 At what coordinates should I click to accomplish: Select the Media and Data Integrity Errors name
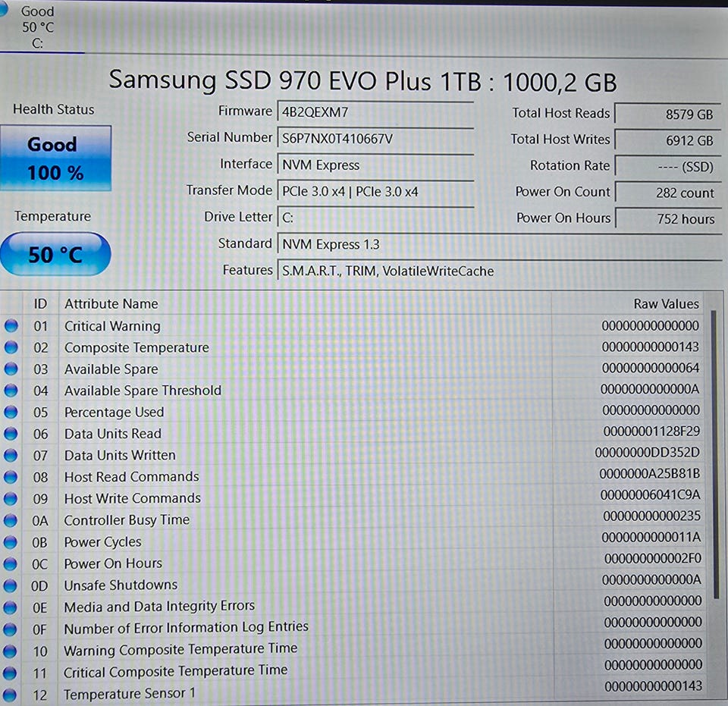159,607
